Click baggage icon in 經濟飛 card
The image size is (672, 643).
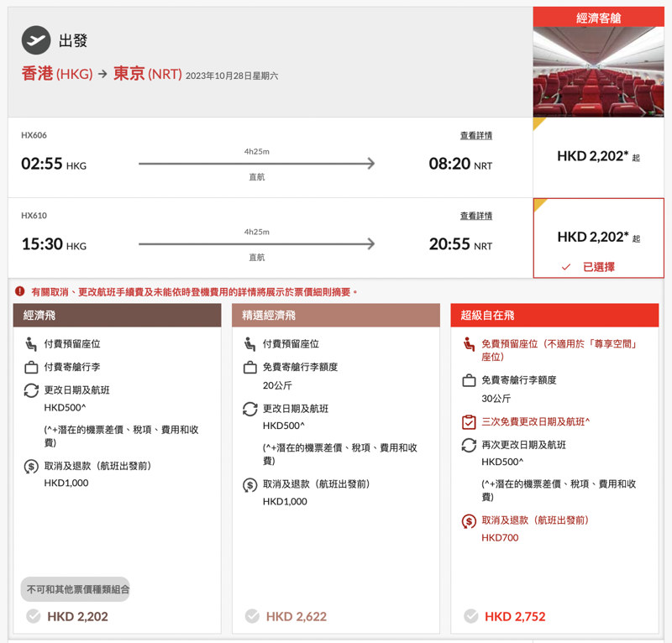click(x=31, y=367)
